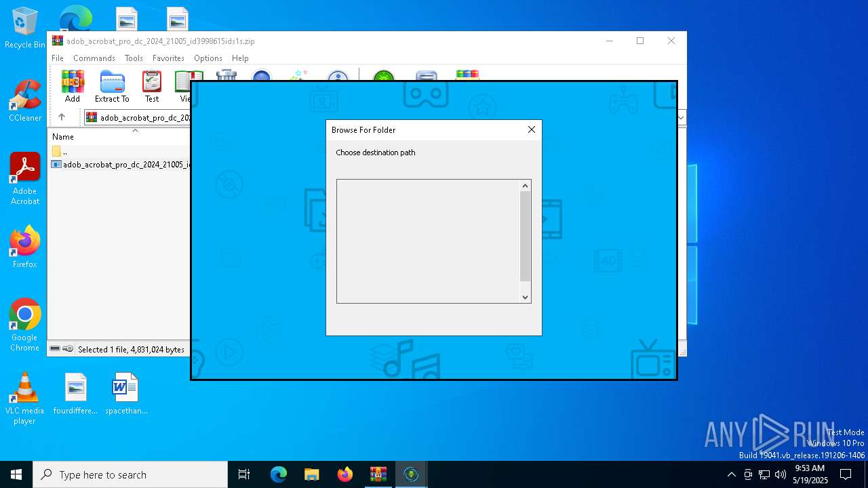Viewport: 868px width, 488px height.
Task: Open the '..' parent folder entry
Action: tap(60, 151)
